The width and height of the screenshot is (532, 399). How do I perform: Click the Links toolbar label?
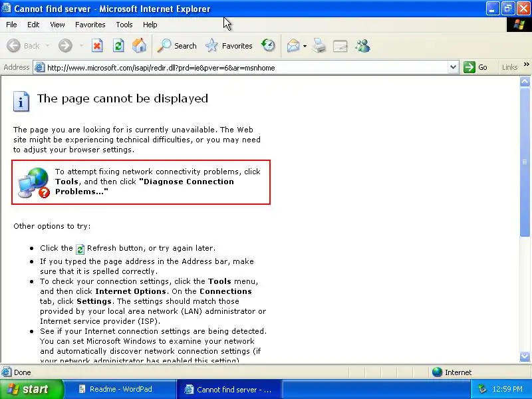click(x=509, y=67)
